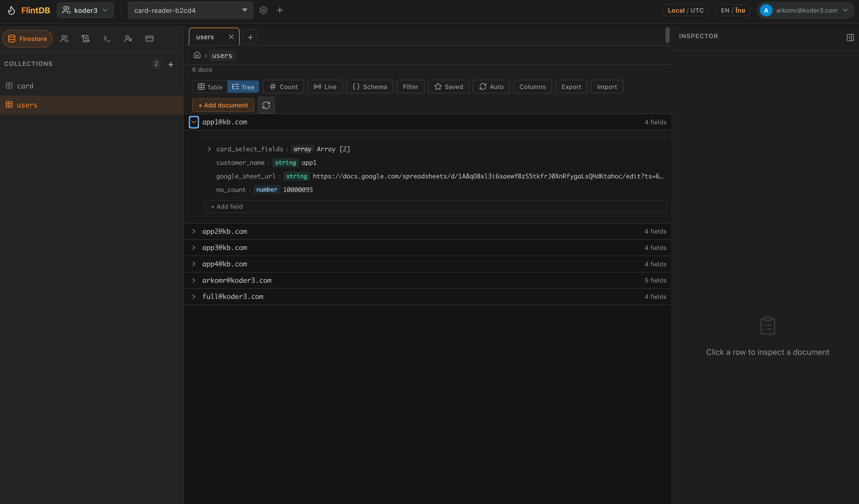Click the app1@kb.com document name
859x504 pixels.
[225, 122]
